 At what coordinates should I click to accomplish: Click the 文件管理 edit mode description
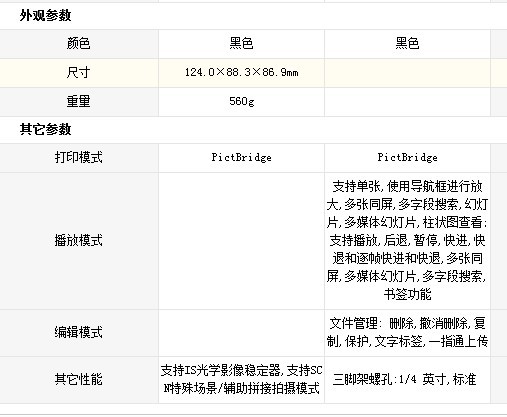[x=407, y=332]
